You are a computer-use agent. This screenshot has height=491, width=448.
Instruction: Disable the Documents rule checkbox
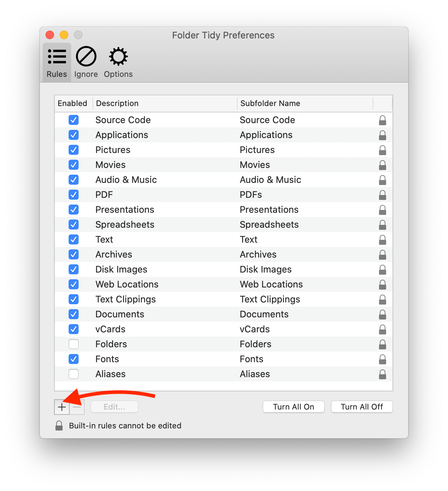74,314
